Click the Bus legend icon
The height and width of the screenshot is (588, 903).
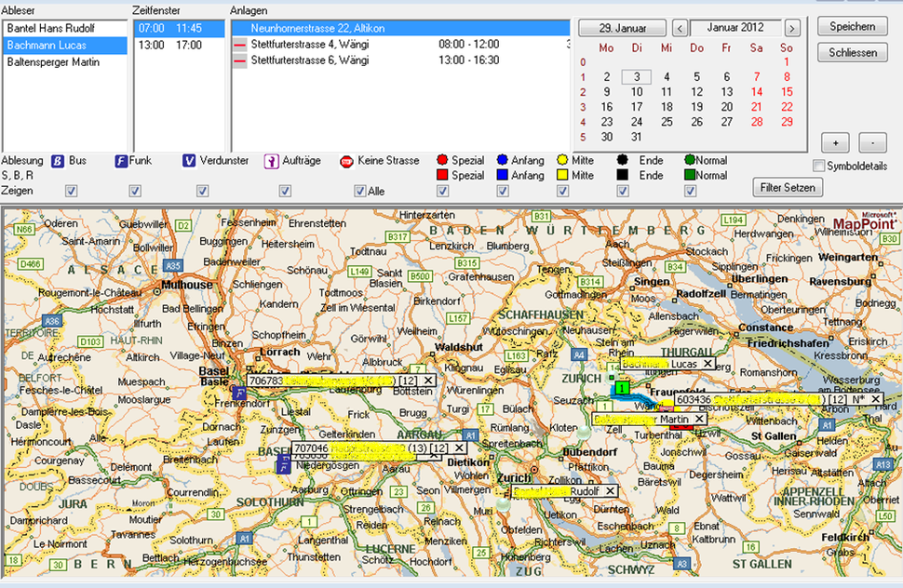[x=58, y=161]
